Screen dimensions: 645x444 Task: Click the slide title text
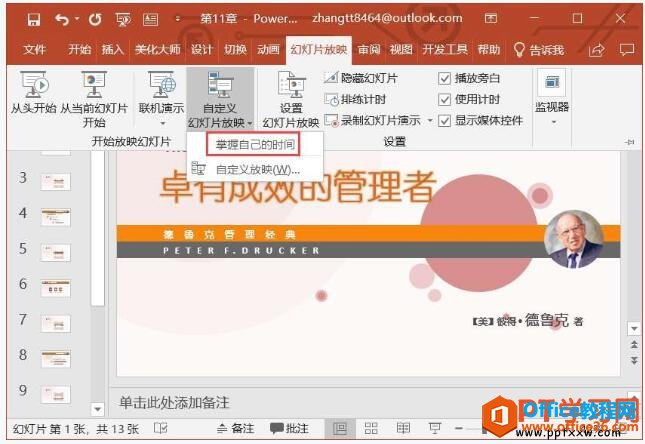point(297,187)
